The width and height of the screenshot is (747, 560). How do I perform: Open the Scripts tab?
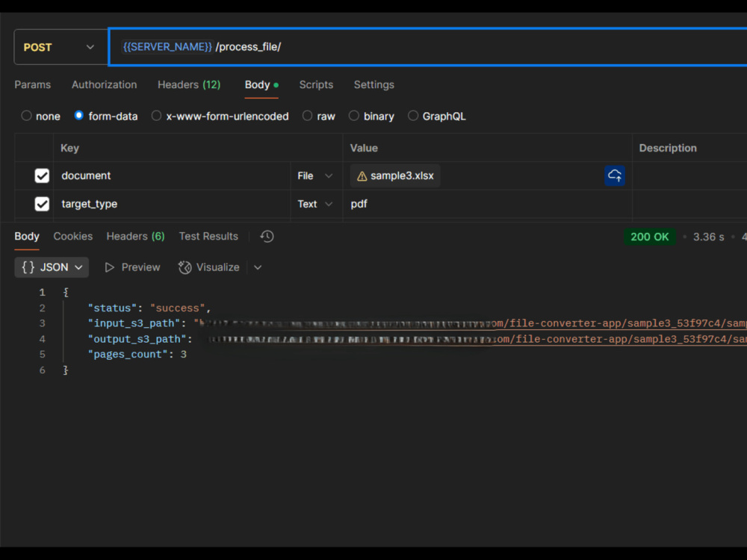tap(316, 85)
